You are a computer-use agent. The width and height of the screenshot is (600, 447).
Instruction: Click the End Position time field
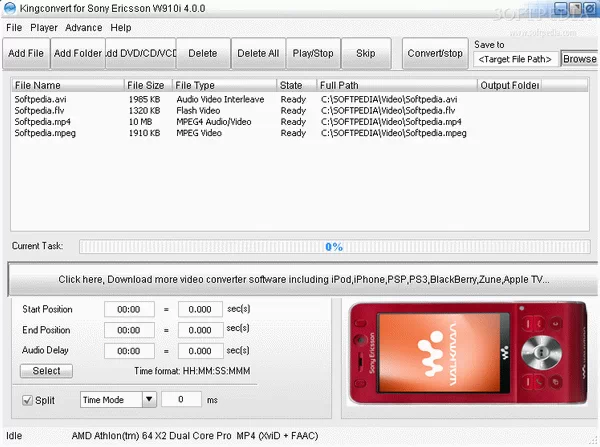click(x=129, y=330)
